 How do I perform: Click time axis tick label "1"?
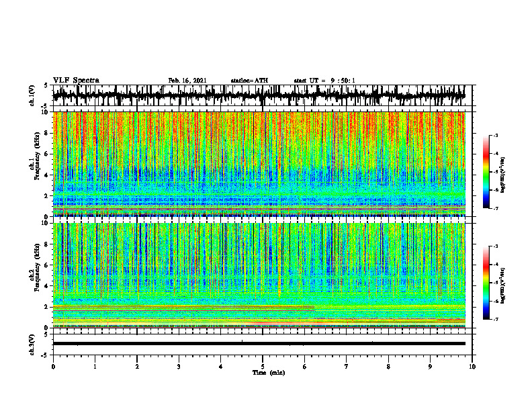pos(95,367)
